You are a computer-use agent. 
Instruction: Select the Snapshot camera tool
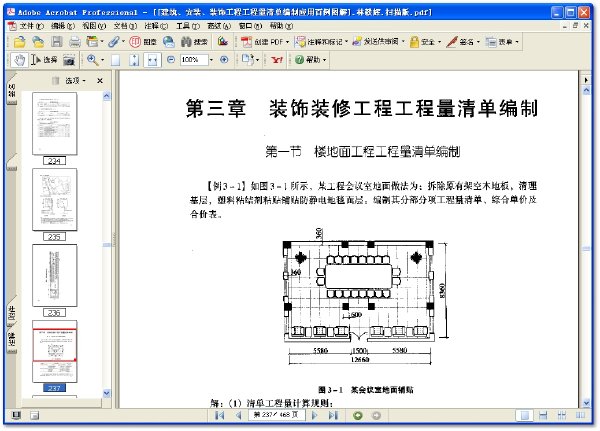point(69,60)
